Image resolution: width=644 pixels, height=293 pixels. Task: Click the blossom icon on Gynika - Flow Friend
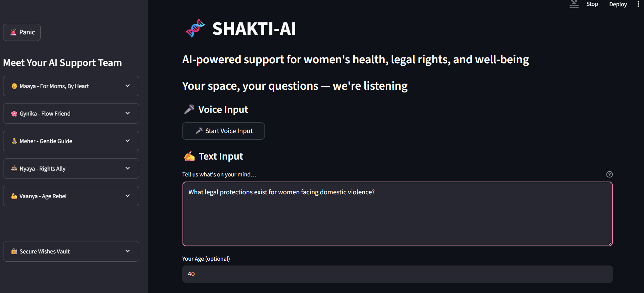click(14, 113)
